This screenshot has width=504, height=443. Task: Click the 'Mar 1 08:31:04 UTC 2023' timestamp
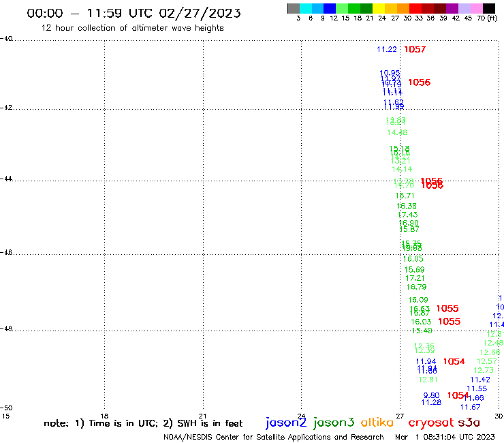[445, 437]
